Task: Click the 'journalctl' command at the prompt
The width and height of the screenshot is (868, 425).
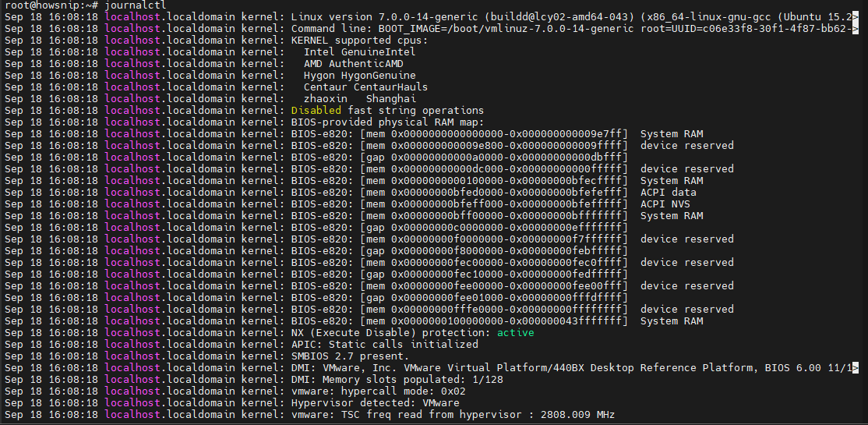Action: tap(135, 5)
